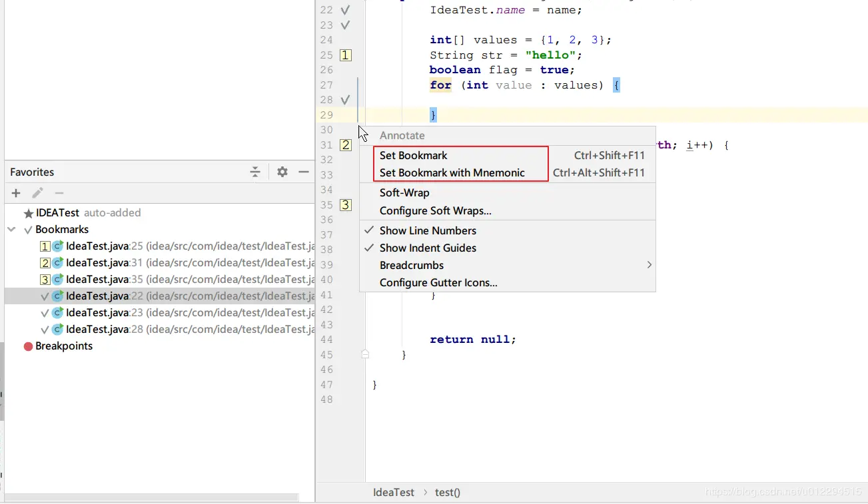This screenshot has height=504, width=868.
Task: Click the mnemonic 3 bookmark on gutter line 35
Action: pyautogui.click(x=345, y=205)
